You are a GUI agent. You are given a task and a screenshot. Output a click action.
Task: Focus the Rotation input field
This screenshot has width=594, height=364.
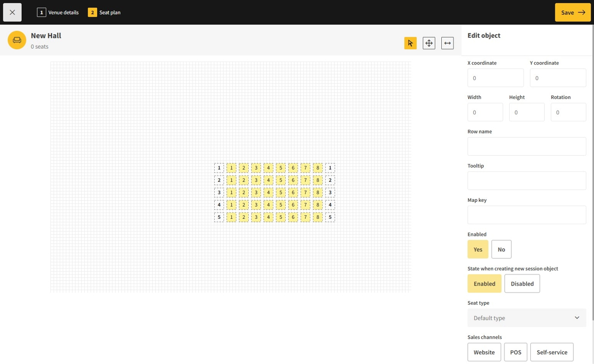click(x=568, y=112)
